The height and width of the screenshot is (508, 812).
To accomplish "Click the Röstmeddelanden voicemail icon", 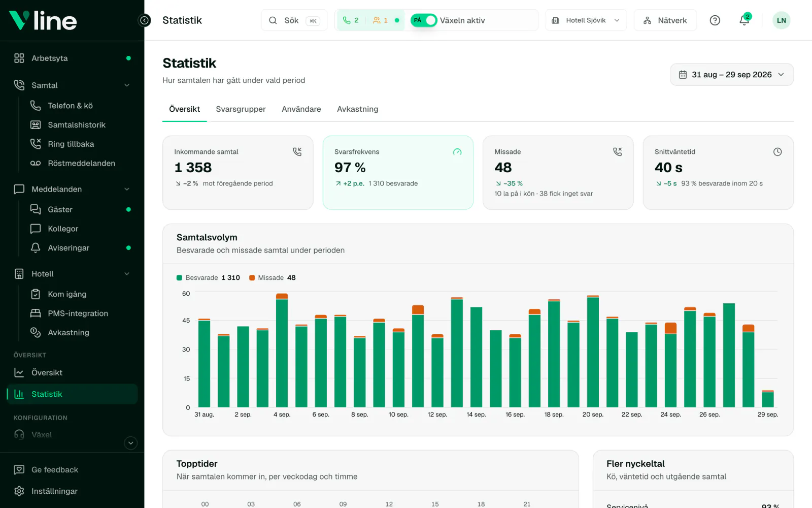I will [x=36, y=163].
